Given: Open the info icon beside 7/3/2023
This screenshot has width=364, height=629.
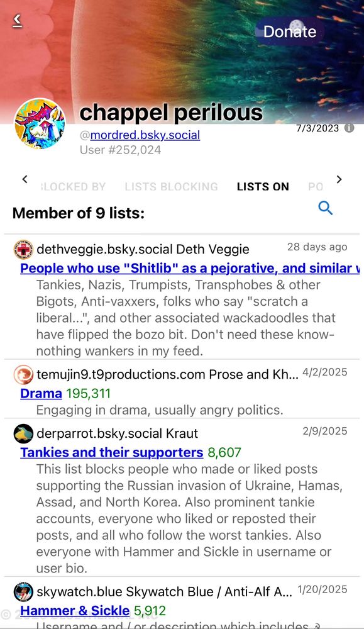Looking at the screenshot, I should 349,127.
